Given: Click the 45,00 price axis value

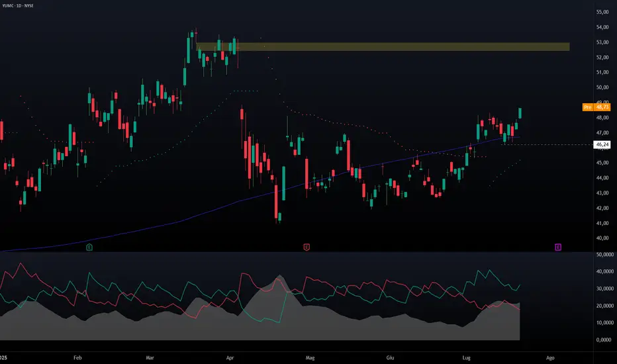Looking at the screenshot, I should pos(602,163).
